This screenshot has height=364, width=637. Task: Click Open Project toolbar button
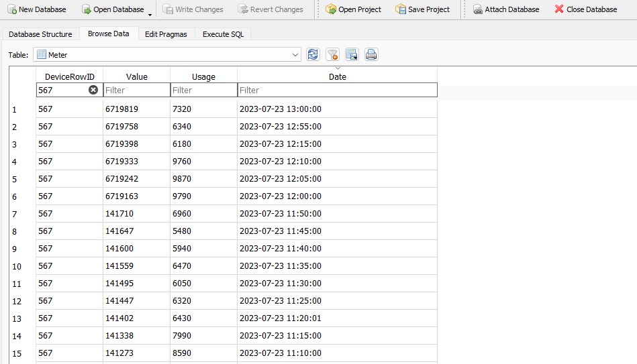354,9
